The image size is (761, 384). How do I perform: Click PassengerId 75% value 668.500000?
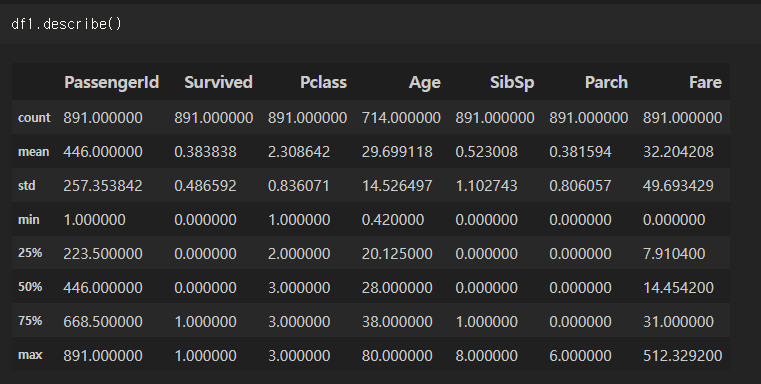(x=103, y=321)
